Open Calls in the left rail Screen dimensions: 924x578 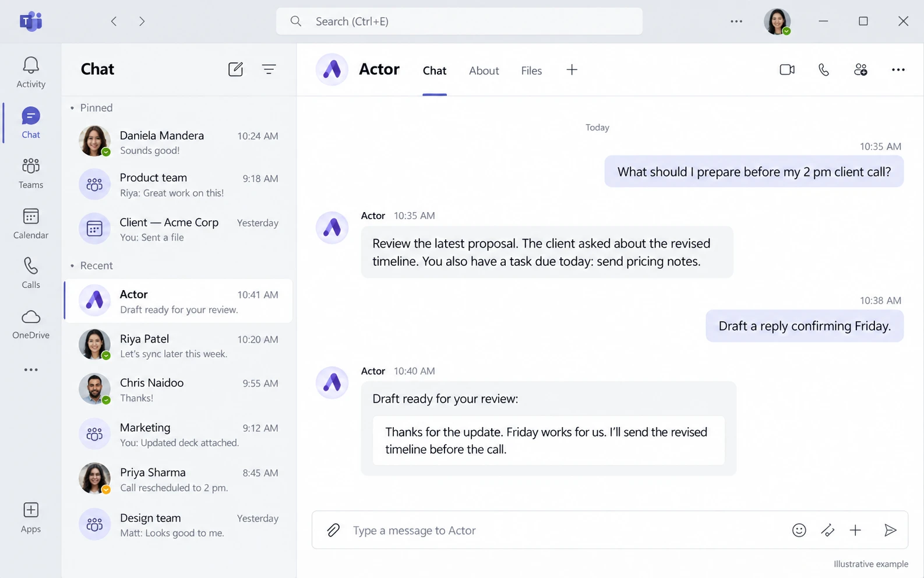31,273
